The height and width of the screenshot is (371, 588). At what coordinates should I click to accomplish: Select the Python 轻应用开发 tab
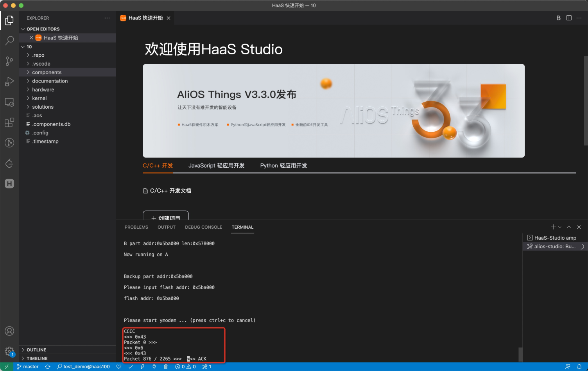coord(284,166)
